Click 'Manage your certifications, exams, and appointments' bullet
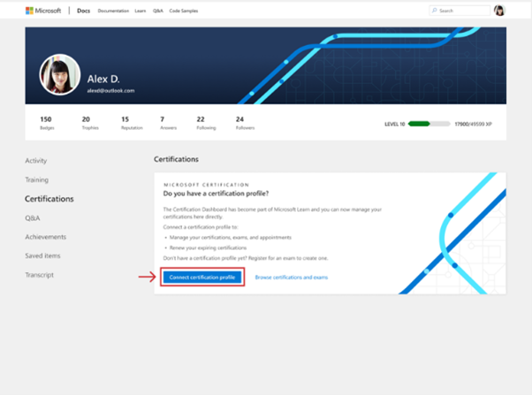This screenshot has width=532, height=395. pyautogui.click(x=231, y=238)
